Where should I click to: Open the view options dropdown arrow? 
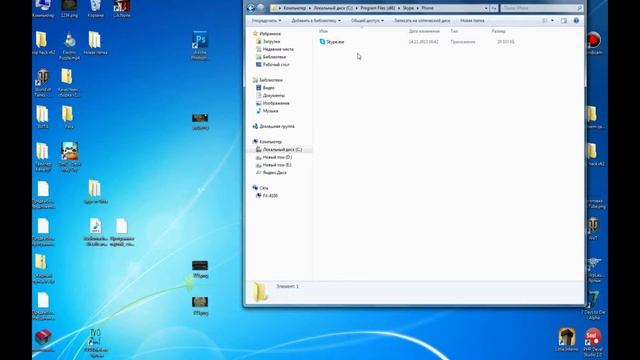point(552,20)
